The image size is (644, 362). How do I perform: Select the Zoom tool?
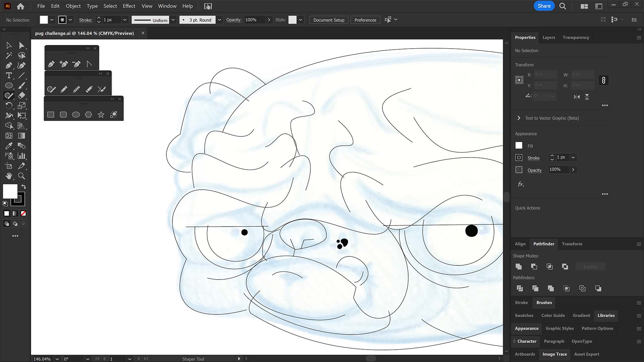point(22,176)
